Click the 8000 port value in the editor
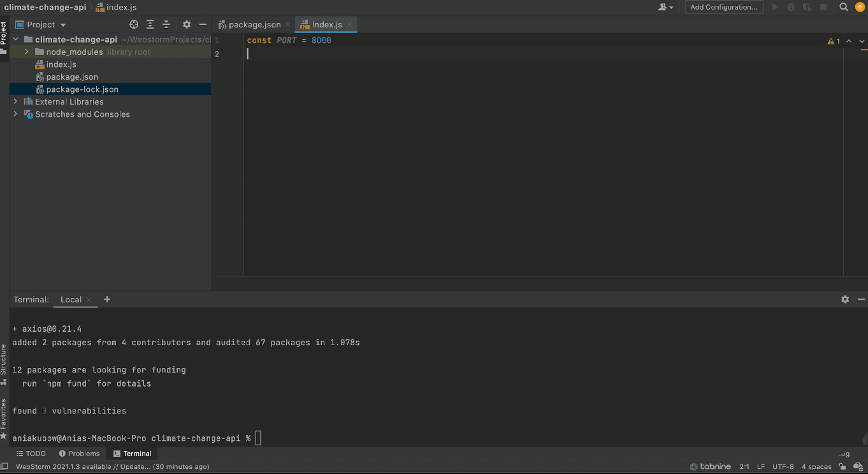Viewport: 868px width, 474px height. 321,40
